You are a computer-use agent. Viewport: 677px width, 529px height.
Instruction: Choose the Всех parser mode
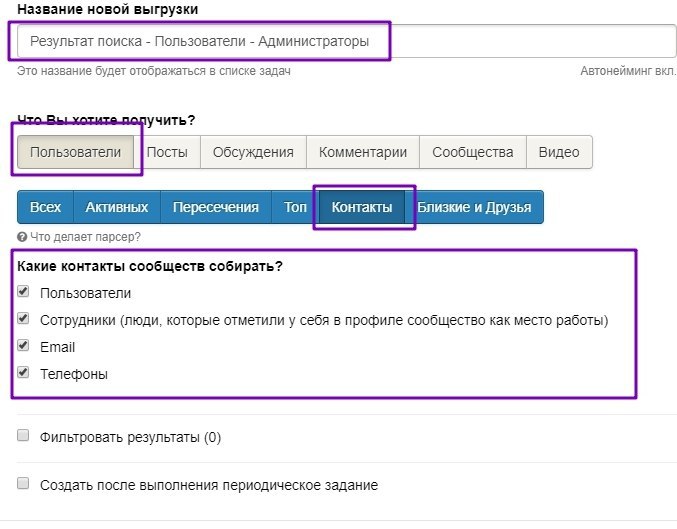coord(45,207)
